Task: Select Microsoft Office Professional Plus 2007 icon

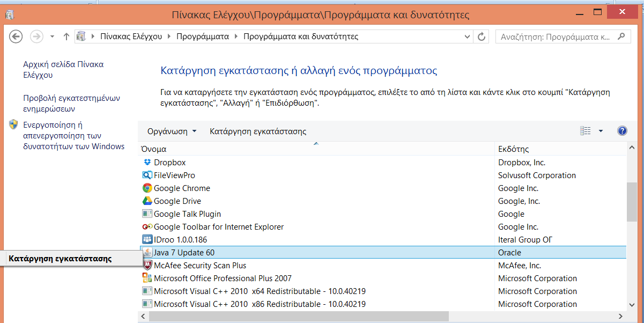Action: [147, 278]
